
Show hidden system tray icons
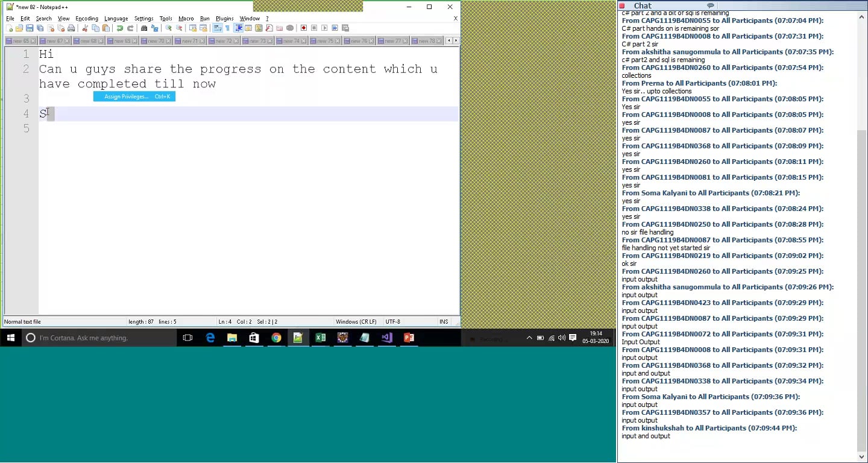point(529,338)
